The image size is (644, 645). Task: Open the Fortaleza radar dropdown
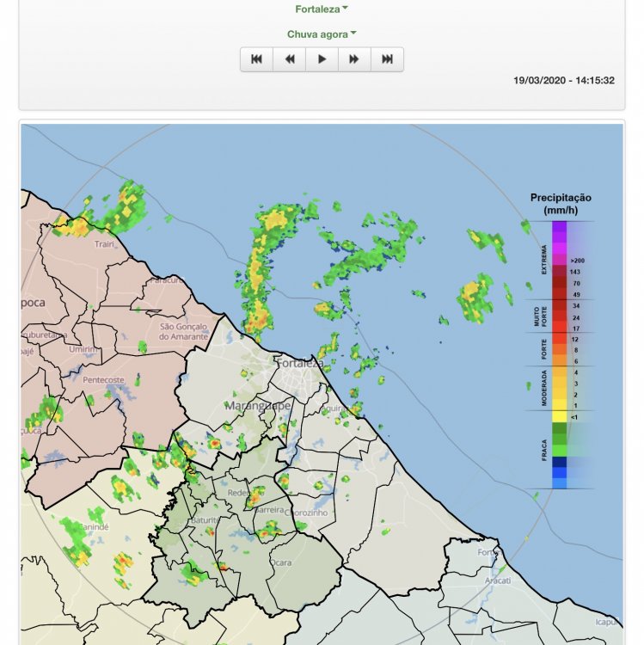(x=322, y=9)
